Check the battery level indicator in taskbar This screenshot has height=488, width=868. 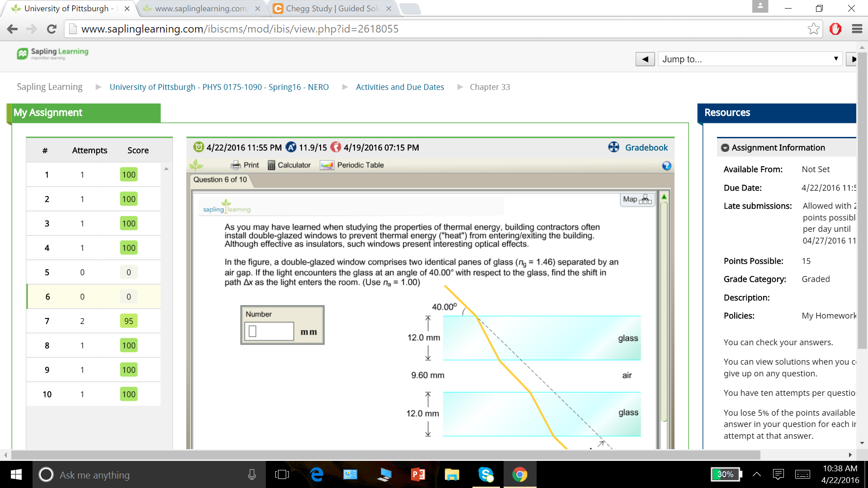(726, 474)
